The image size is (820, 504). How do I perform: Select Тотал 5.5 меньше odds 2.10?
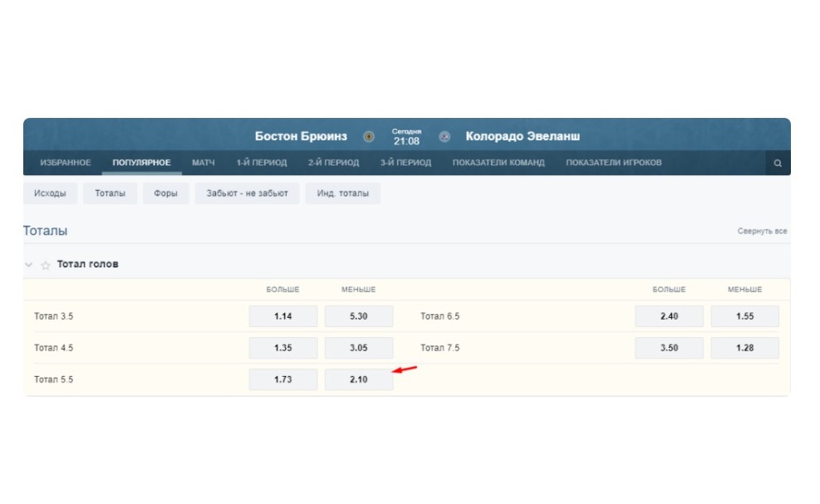(359, 379)
